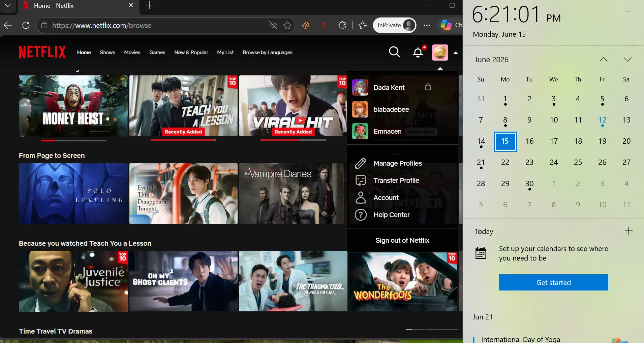Open the Favorites list icon
Screen dimensions: 644x343
pyautogui.click(x=363, y=25)
